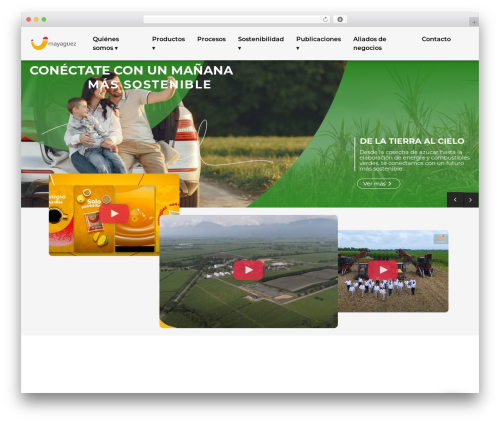Click the yellow minimize window button
The image size is (500, 423).
click(36, 19)
